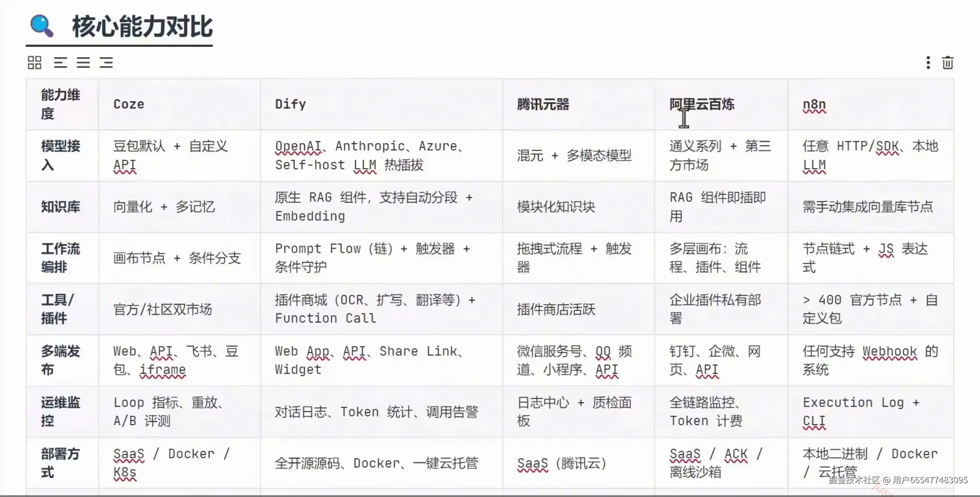Click the cell '需手动集成向量库节点'
980x497 pixels.
(871, 207)
